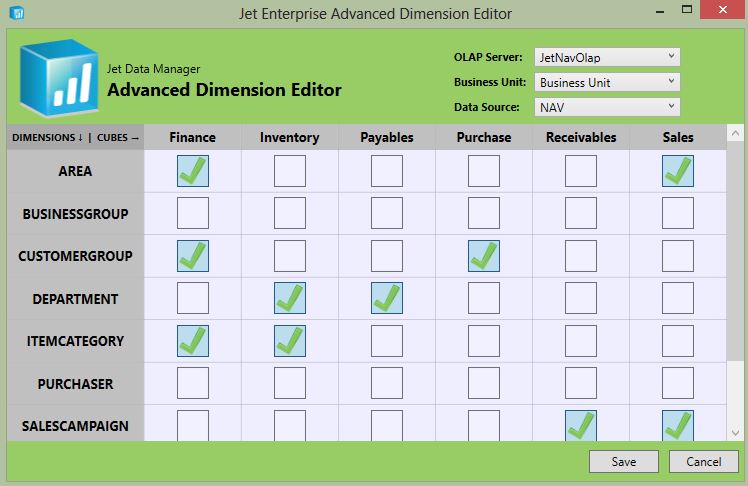Uncheck DEPARTMENT for the Payables cube
This screenshot has height=486, width=748.
pyautogui.click(x=387, y=298)
